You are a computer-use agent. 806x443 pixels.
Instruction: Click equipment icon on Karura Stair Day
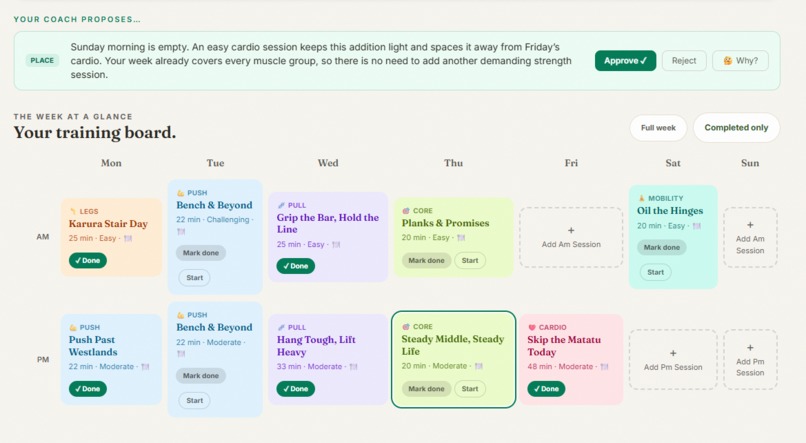pyautogui.click(x=128, y=238)
